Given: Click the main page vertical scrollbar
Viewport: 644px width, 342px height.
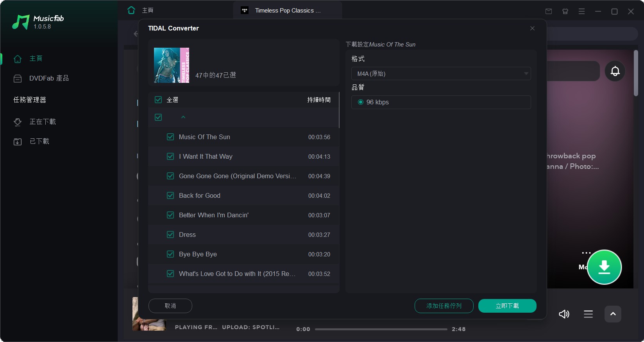Looking at the screenshot, I should [636, 73].
